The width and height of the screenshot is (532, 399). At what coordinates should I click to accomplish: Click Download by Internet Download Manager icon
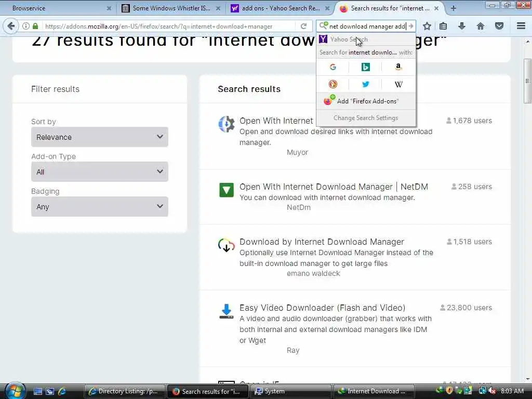227,245
